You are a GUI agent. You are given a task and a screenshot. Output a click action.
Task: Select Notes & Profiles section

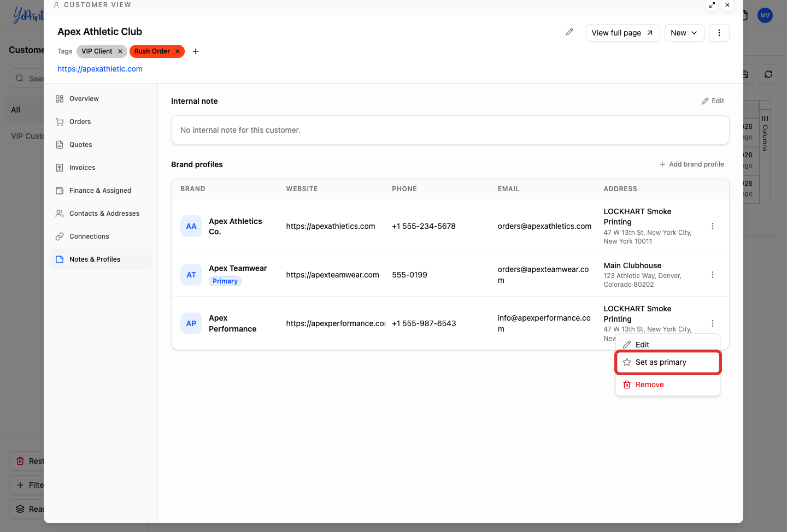pyautogui.click(x=101, y=259)
